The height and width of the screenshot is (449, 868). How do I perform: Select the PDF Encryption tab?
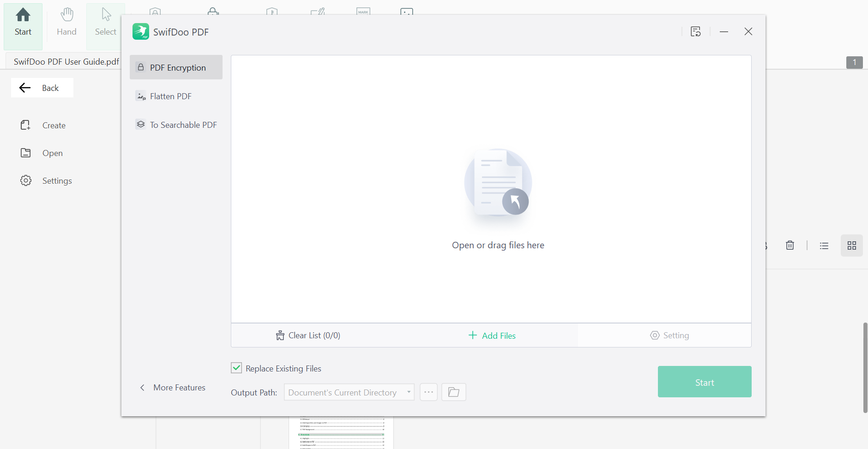pos(177,67)
